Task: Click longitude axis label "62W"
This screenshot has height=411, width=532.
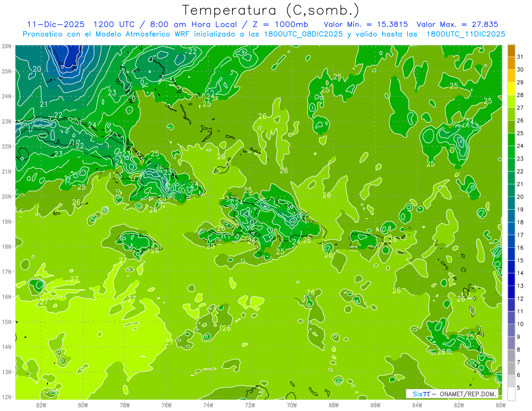Action: coord(459,405)
